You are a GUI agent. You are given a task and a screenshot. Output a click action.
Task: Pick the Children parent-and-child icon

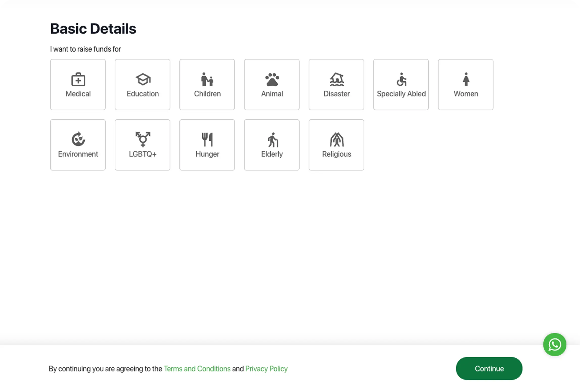click(x=207, y=80)
